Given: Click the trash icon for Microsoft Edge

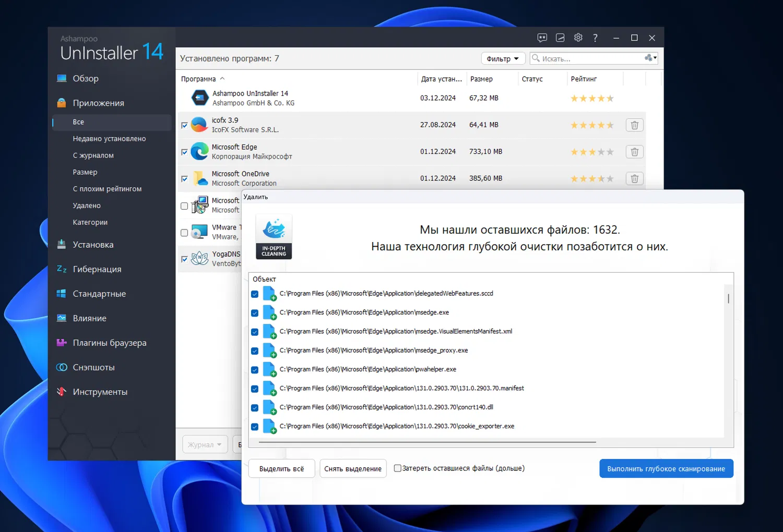Looking at the screenshot, I should pos(634,152).
